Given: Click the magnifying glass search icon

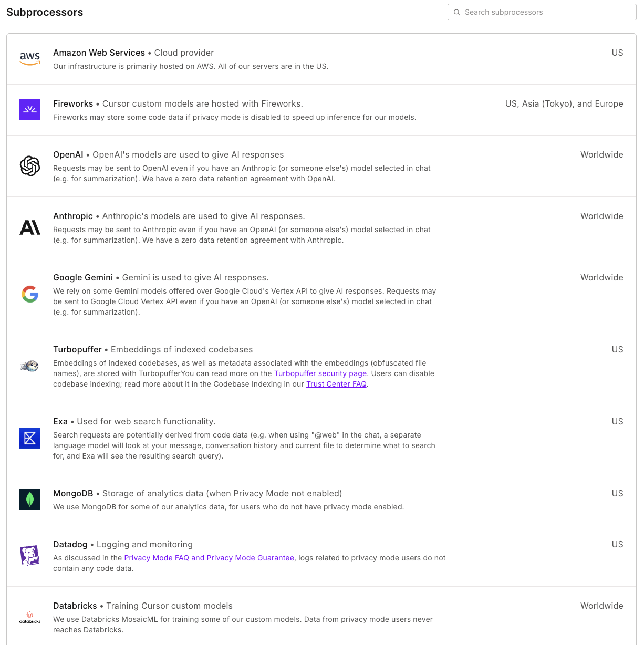Looking at the screenshot, I should click(x=457, y=12).
